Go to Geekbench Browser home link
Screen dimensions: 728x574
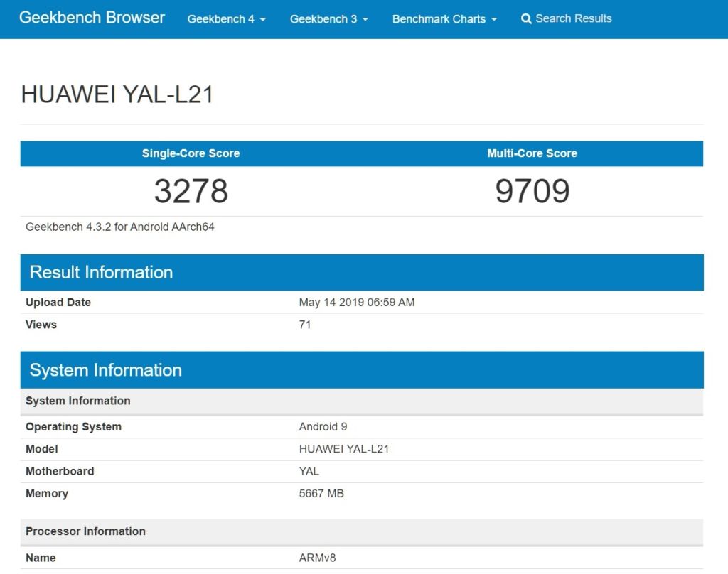(92, 18)
